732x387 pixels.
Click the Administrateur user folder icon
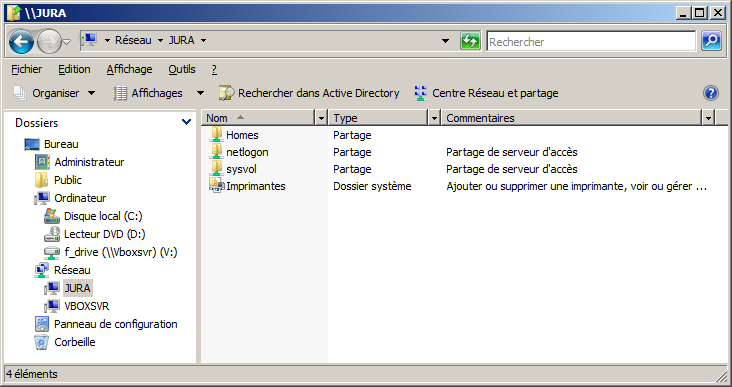pyautogui.click(x=42, y=162)
